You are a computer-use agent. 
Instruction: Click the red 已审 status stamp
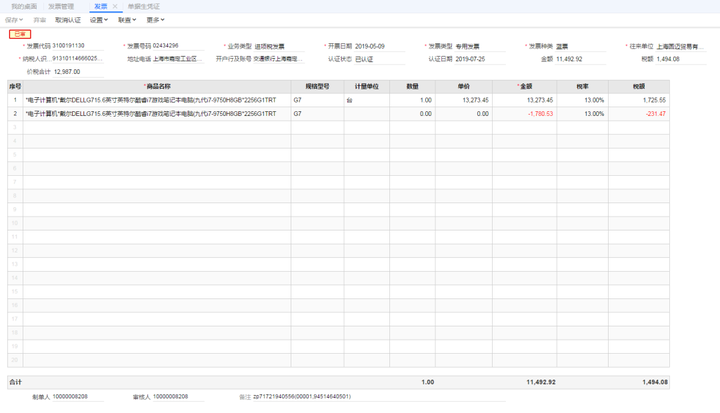coord(20,34)
